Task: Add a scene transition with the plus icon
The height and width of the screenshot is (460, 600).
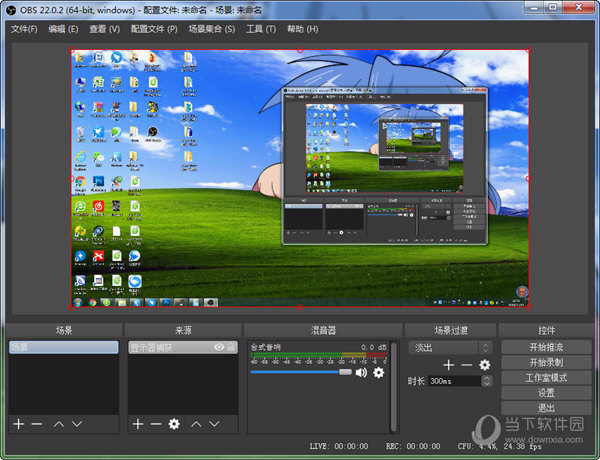Action: click(x=448, y=365)
